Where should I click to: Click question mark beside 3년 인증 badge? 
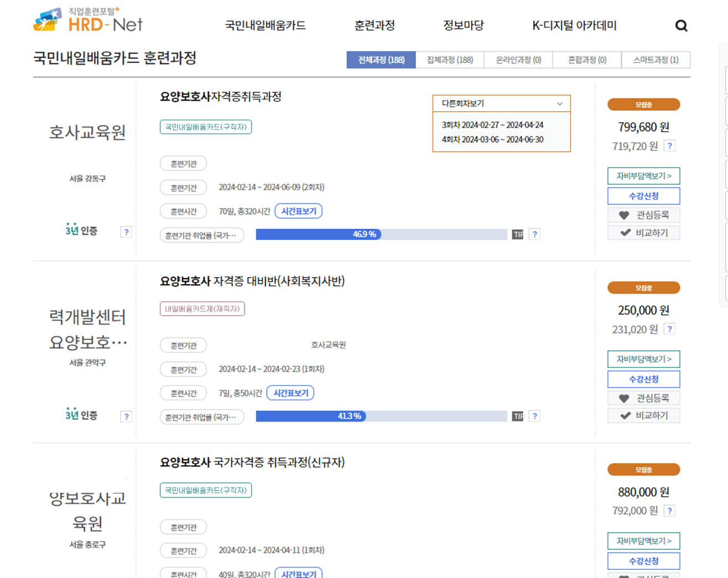(127, 232)
